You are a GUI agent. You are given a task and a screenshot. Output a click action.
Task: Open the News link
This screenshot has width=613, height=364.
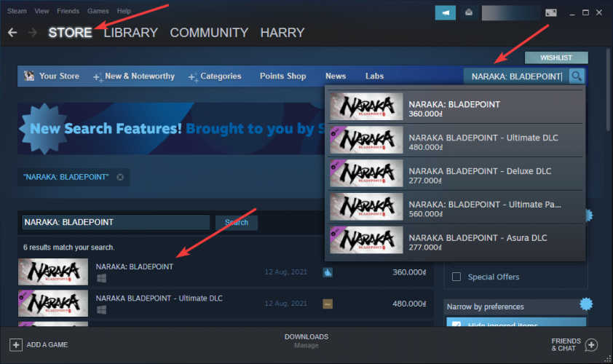pyautogui.click(x=336, y=76)
